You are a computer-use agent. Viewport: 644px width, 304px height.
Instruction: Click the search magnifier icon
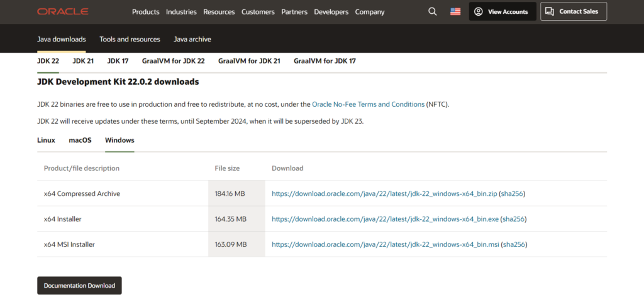(x=432, y=11)
